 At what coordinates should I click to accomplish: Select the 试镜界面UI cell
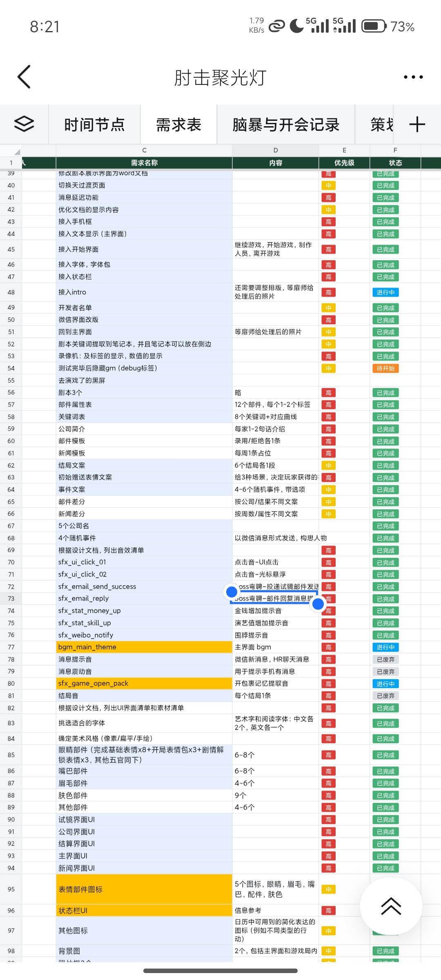144,820
